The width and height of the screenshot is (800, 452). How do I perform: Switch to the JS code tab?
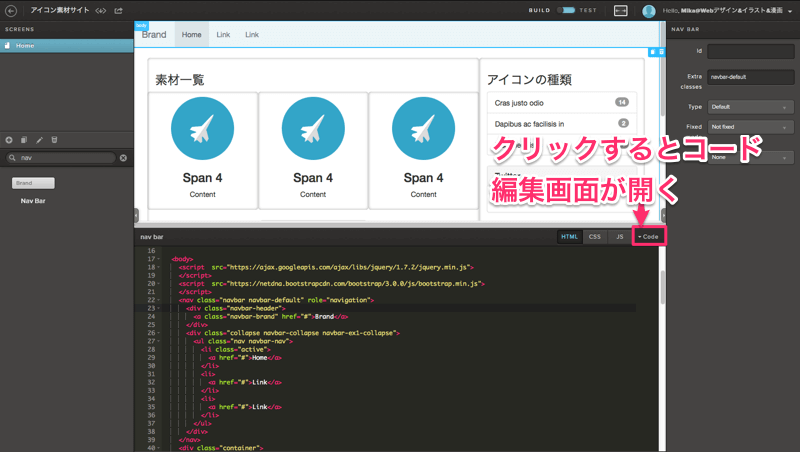tap(619, 237)
